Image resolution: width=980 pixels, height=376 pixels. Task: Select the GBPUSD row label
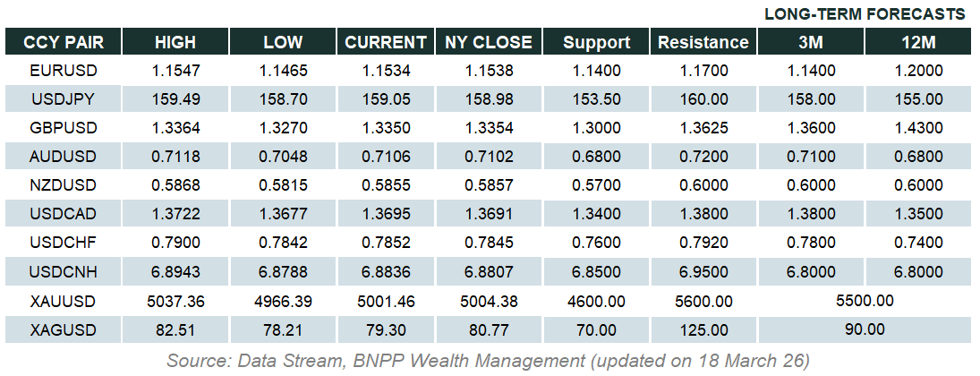click(x=63, y=128)
